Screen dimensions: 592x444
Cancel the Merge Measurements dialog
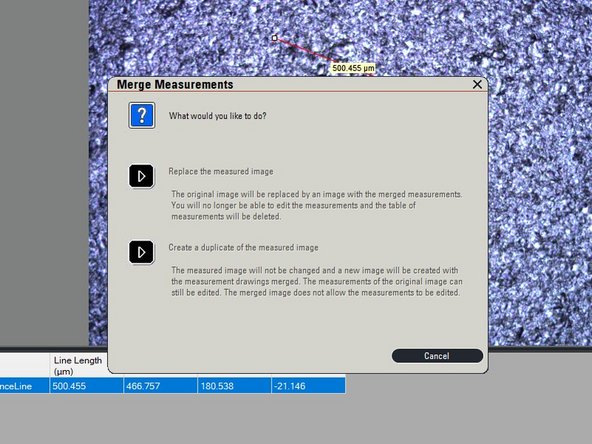pyautogui.click(x=437, y=356)
